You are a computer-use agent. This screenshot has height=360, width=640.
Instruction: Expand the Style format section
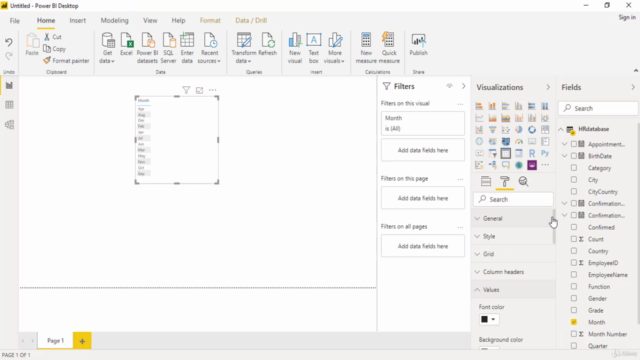[x=513, y=236]
